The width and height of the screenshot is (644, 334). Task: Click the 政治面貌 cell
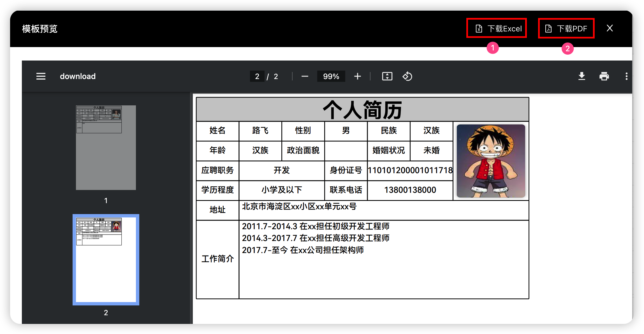pyautogui.click(x=303, y=150)
